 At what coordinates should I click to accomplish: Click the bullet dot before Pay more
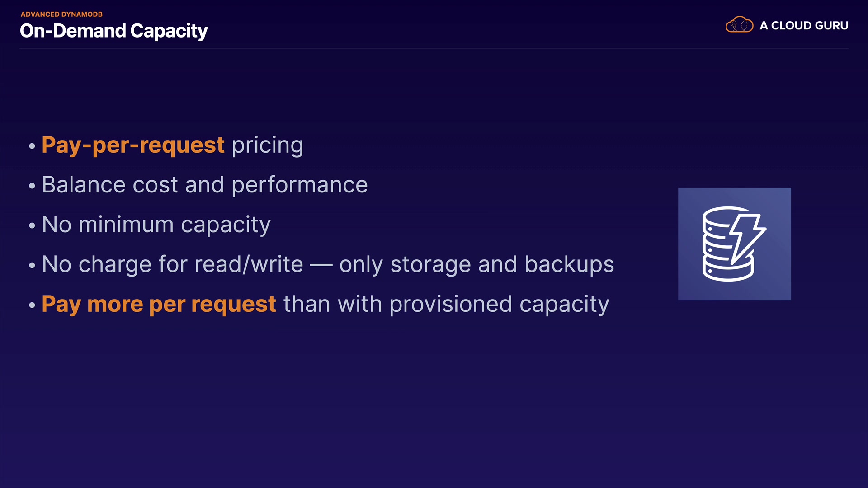tap(32, 305)
